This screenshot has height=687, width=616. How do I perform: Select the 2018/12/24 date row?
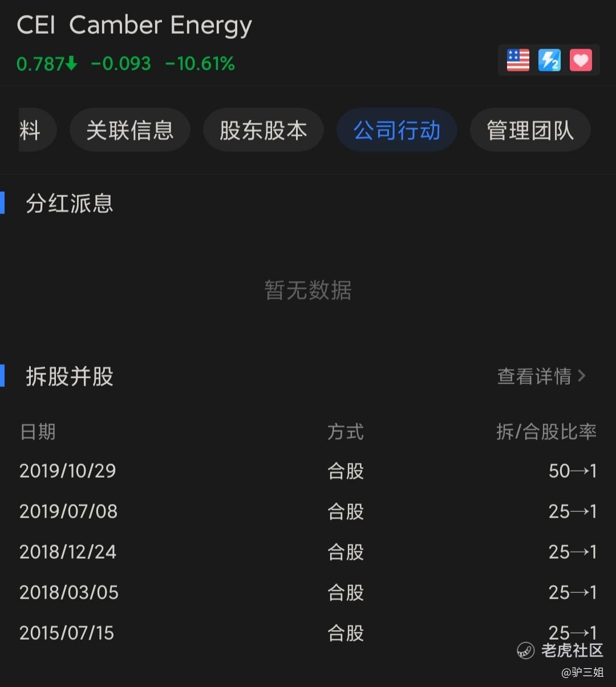click(308, 552)
